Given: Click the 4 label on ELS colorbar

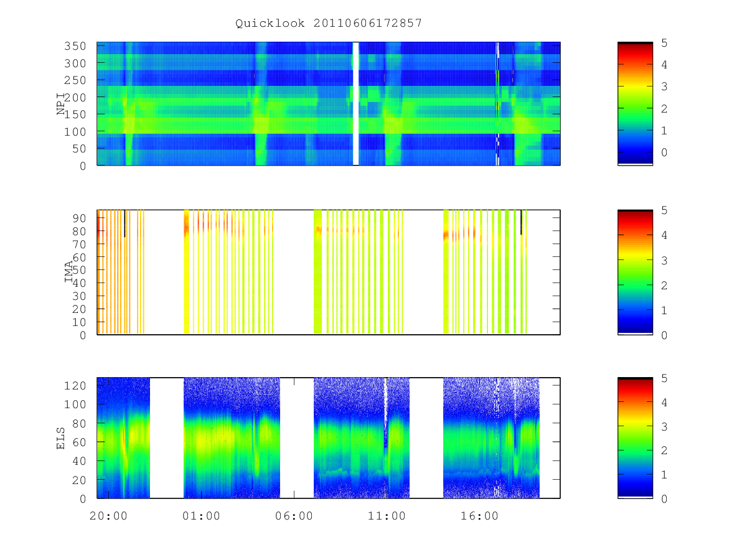Looking at the screenshot, I should point(665,402).
